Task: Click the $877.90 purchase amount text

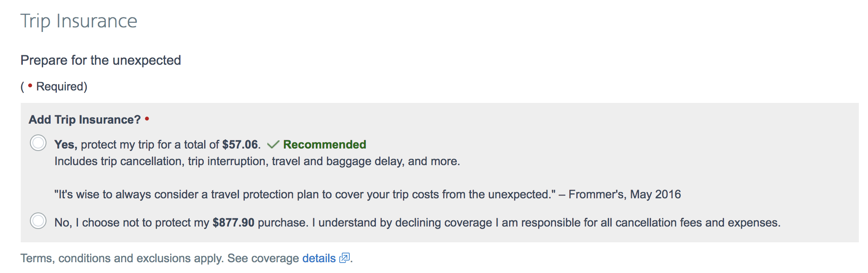Action: click(x=233, y=222)
